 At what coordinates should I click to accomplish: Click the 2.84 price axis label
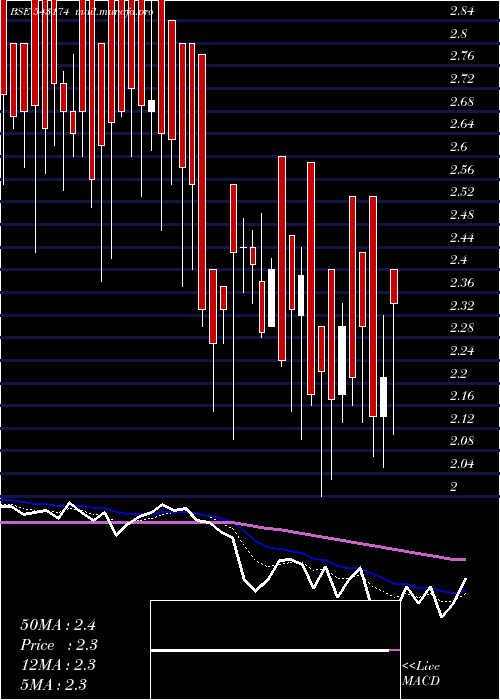[462, 12]
